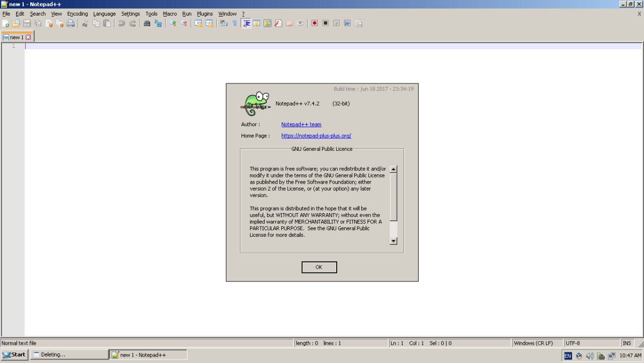Open the Encoding menu
The width and height of the screenshot is (644, 363).
tap(77, 14)
